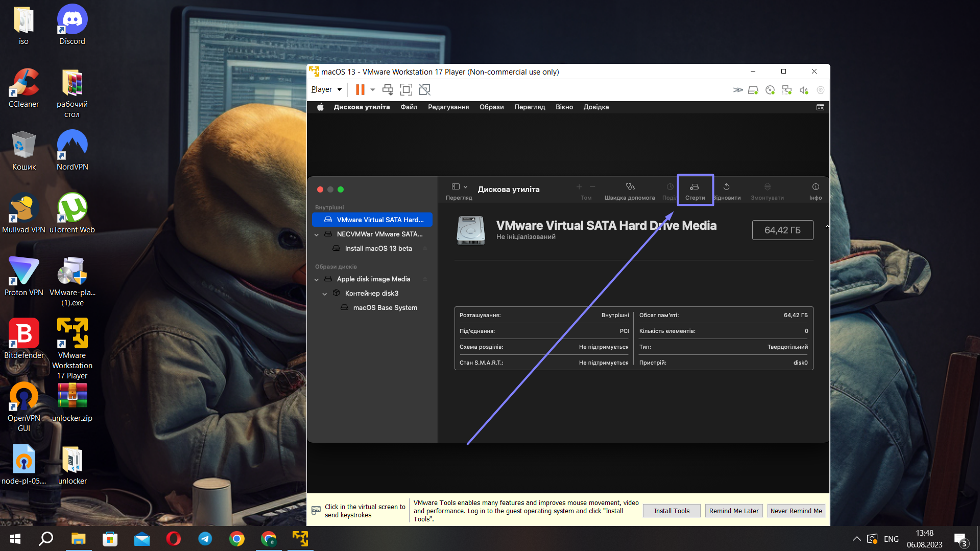
Task: Open Telegram from the taskbar
Action: (205, 539)
